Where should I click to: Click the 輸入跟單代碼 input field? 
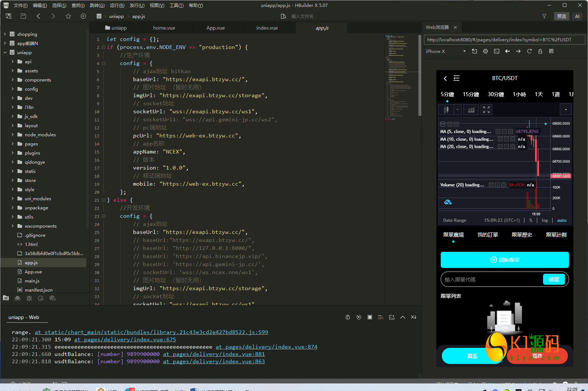click(x=492, y=280)
